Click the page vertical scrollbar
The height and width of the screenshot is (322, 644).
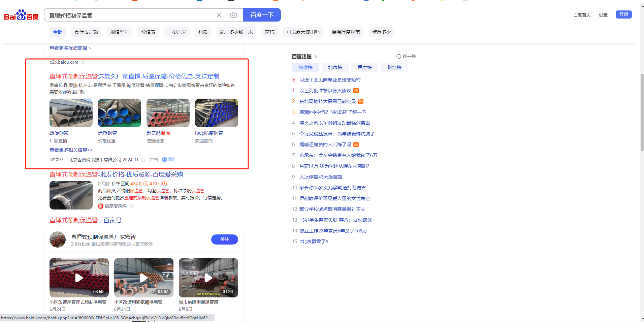(x=642, y=112)
